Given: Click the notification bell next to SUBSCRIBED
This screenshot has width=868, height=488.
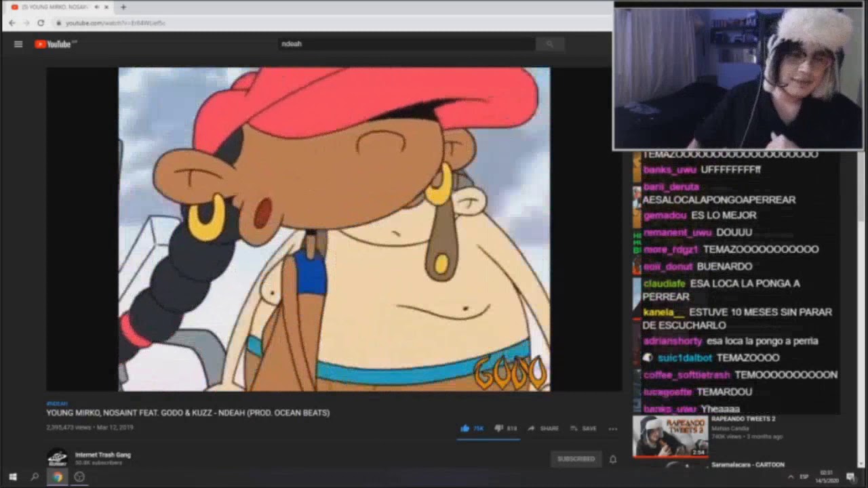Looking at the screenshot, I should tap(613, 459).
